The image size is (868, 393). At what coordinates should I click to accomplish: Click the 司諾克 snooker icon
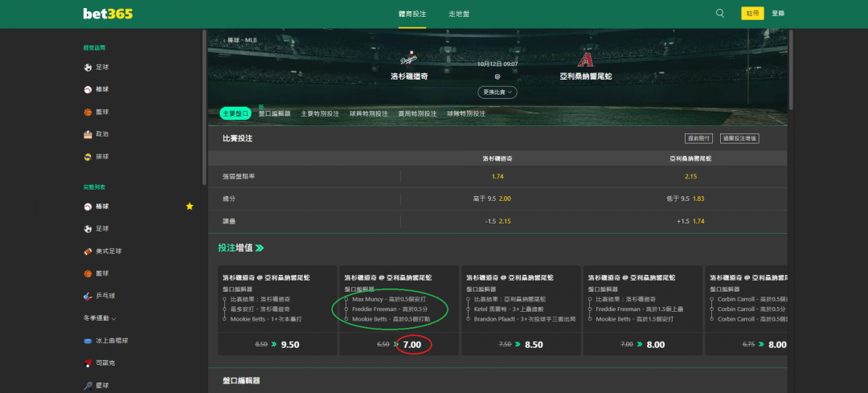pos(88,363)
